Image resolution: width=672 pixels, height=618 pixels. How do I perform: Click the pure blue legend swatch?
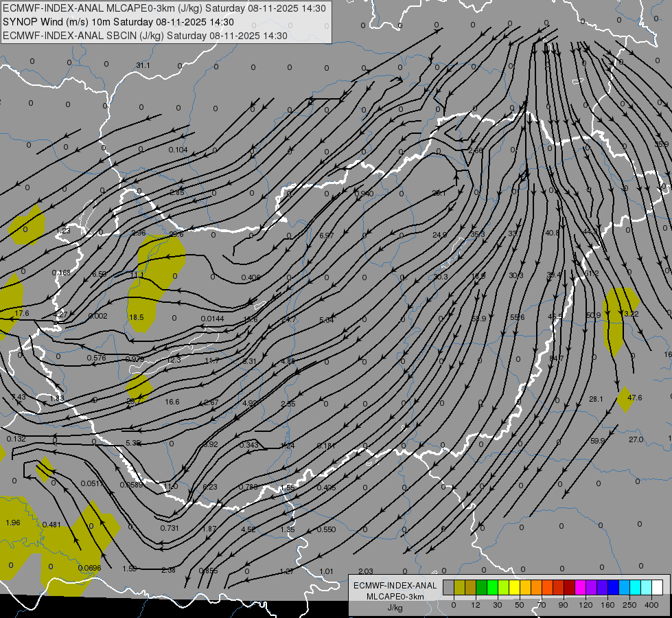tap(613, 587)
